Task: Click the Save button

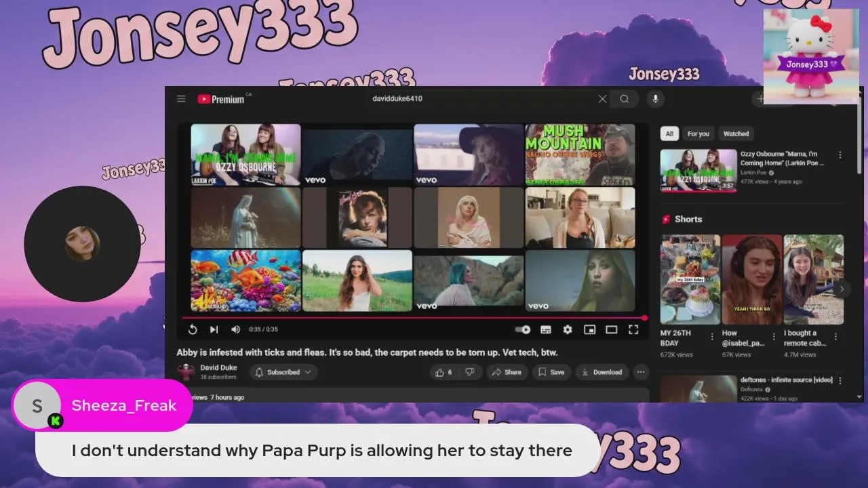Action: click(x=551, y=372)
